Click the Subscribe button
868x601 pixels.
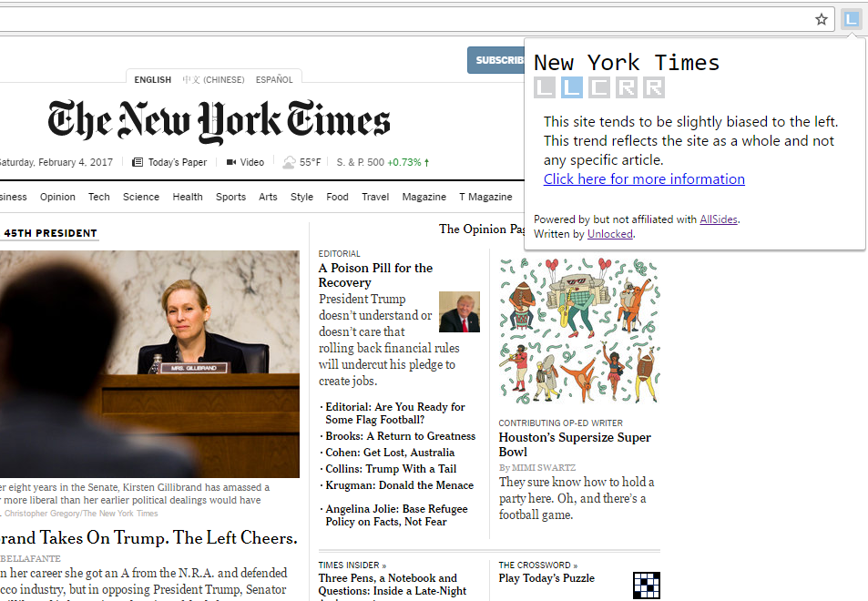point(496,60)
